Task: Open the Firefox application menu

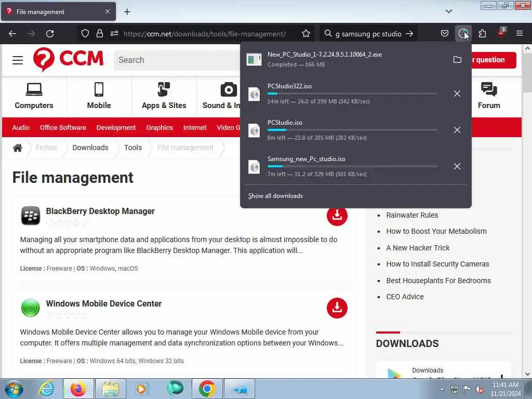Action: [x=519, y=34]
